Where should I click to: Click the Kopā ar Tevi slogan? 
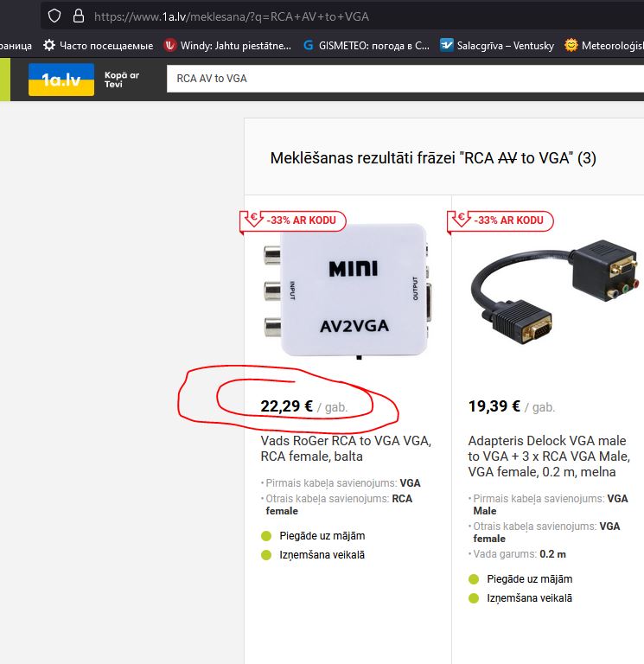click(x=122, y=80)
